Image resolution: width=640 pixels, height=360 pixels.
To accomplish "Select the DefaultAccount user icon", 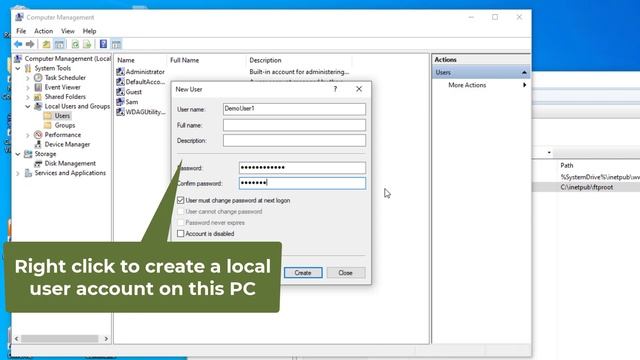I will click(120, 82).
